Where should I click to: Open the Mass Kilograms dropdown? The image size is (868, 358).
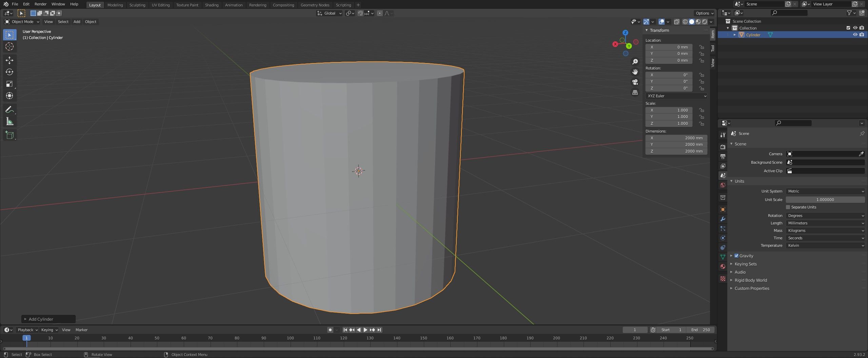[825, 231]
